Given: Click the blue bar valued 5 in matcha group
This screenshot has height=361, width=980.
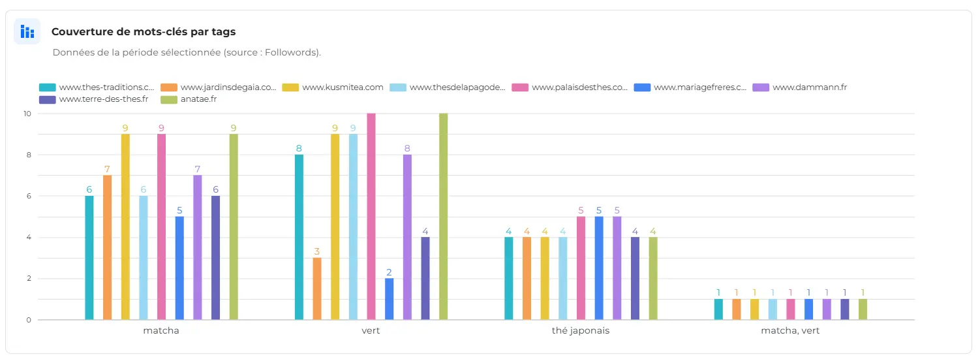Looking at the screenshot, I should coord(179,268).
